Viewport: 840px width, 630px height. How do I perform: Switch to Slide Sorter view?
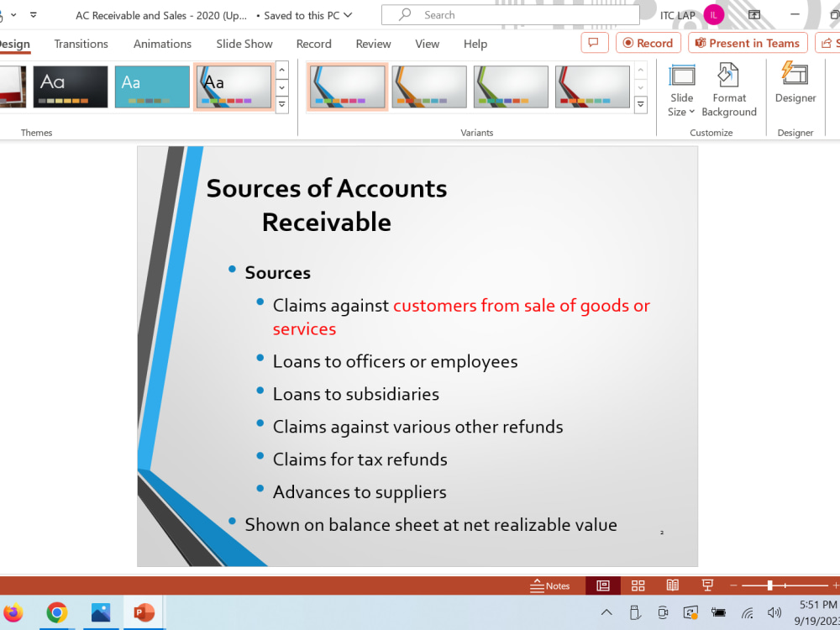coord(638,585)
